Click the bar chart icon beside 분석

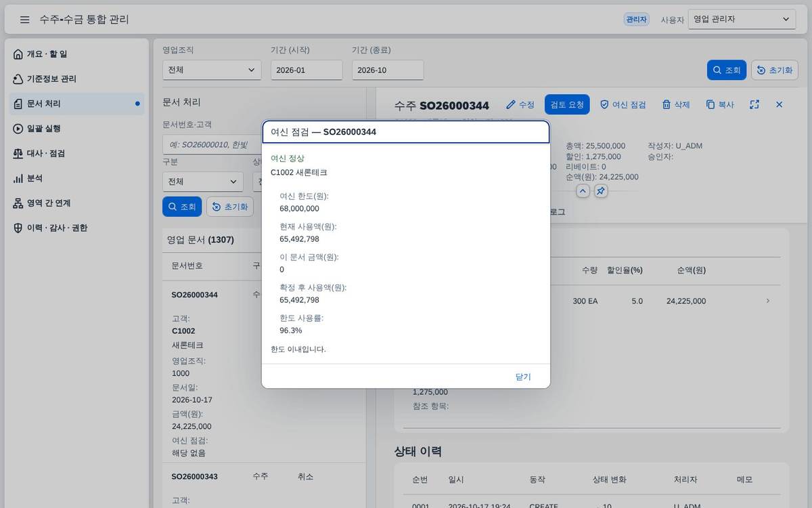click(x=18, y=178)
